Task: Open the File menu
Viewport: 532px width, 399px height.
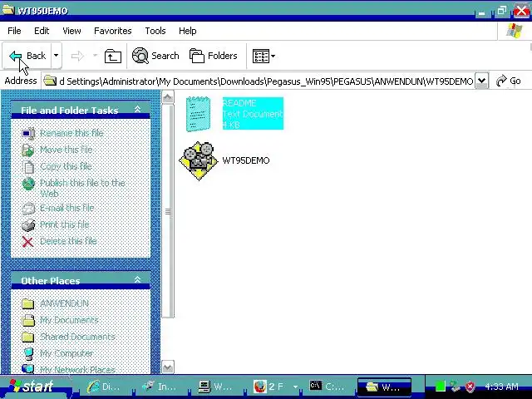Action: pos(14,31)
